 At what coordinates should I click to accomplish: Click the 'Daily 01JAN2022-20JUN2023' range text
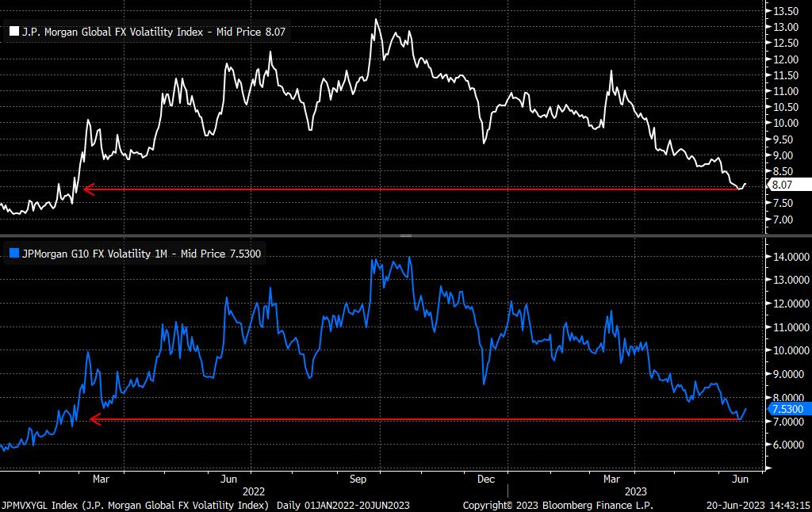(343, 506)
